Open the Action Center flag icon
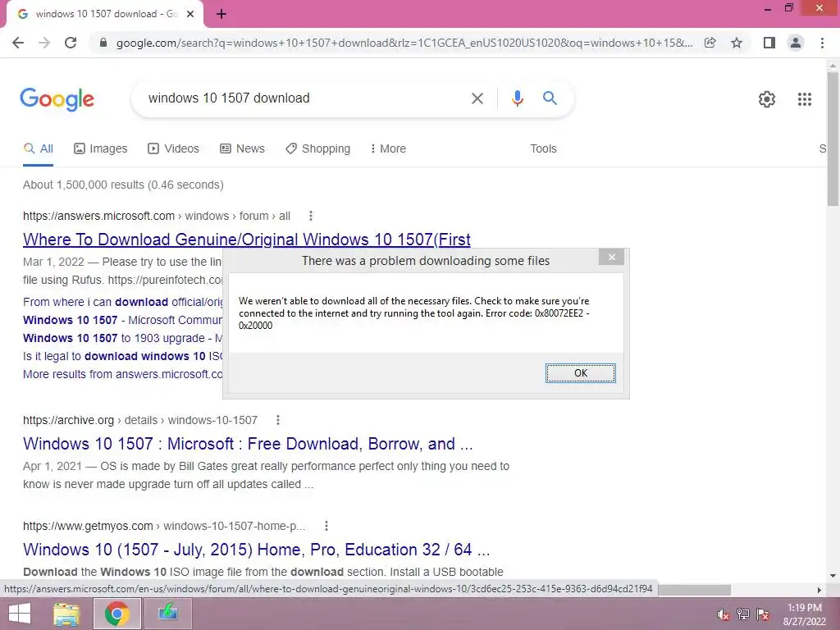 (x=762, y=614)
